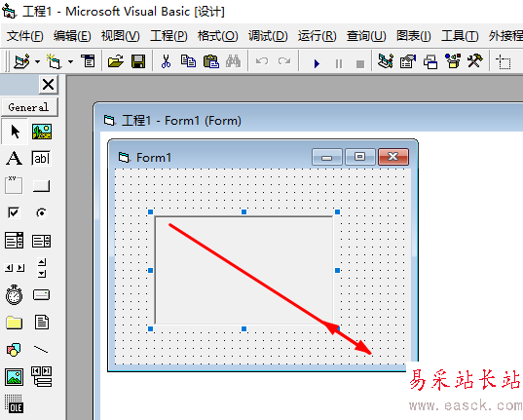
Task: Pick the DirListBox folder control tool
Action: click(14, 323)
